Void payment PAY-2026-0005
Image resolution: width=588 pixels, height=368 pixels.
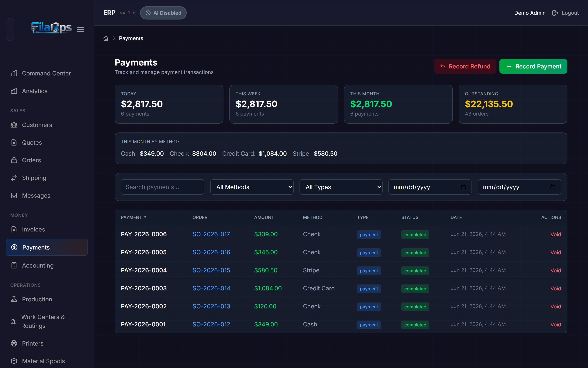tap(555, 252)
